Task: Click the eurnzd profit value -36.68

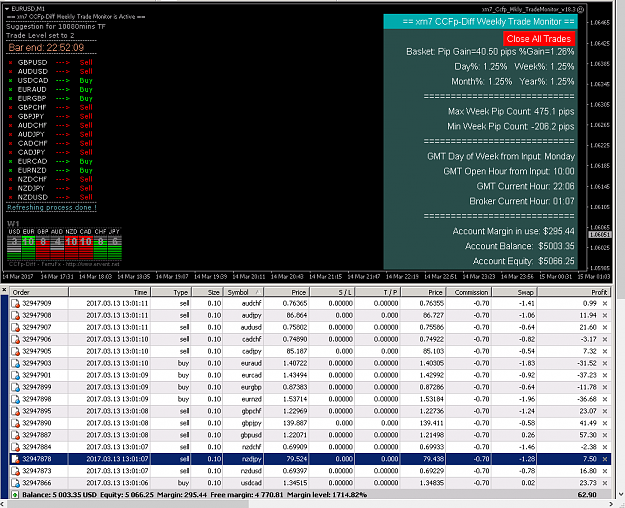Action: click(x=587, y=399)
